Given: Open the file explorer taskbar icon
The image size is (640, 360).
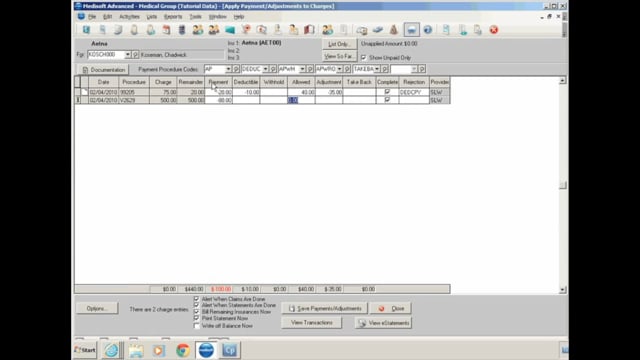Looking at the screenshot, I should pyautogui.click(x=136, y=350).
